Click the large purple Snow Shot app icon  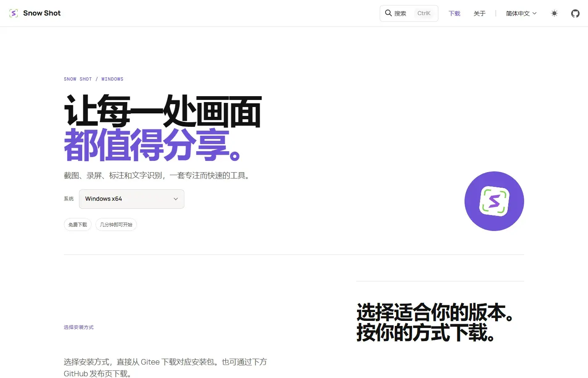494,201
